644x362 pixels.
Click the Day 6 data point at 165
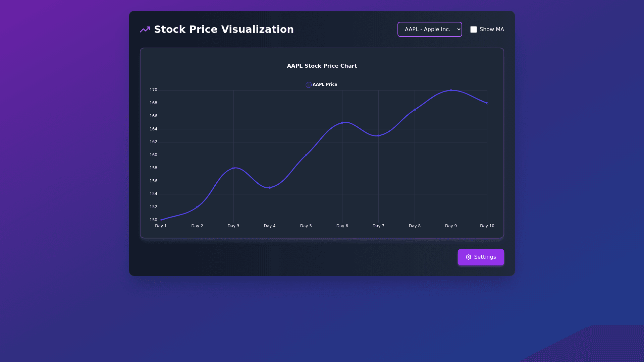pos(342,123)
